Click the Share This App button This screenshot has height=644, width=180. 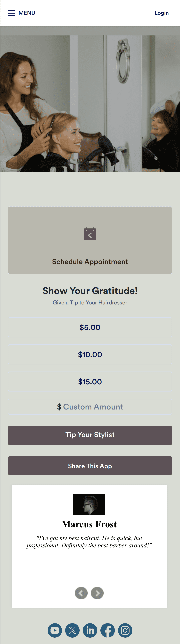coord(90,465)
